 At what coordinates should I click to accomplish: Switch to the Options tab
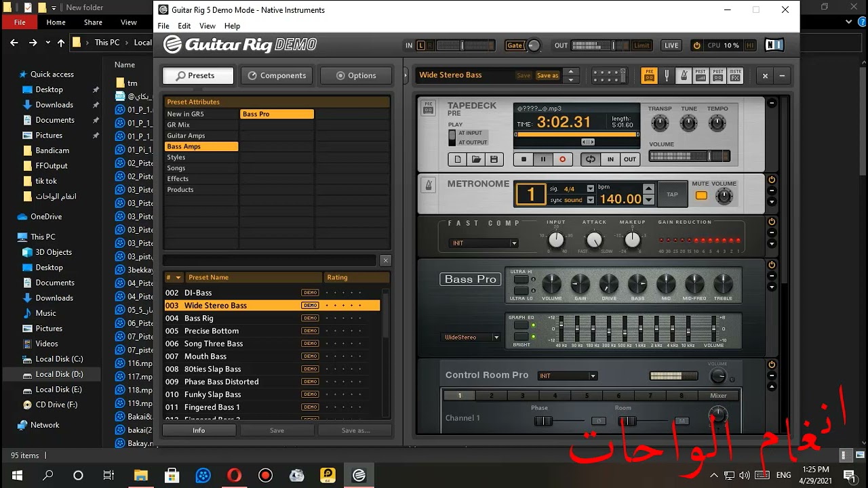tap(357, 75)
